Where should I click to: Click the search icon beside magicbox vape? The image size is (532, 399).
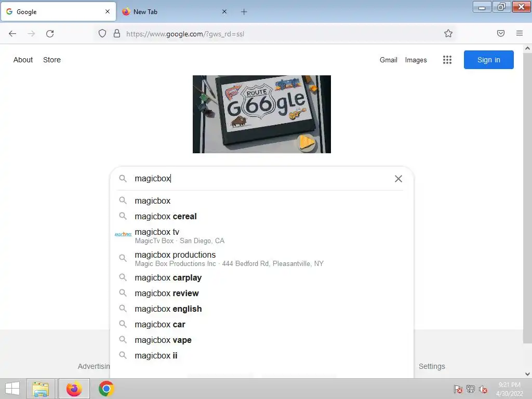(x=123, y=340)
